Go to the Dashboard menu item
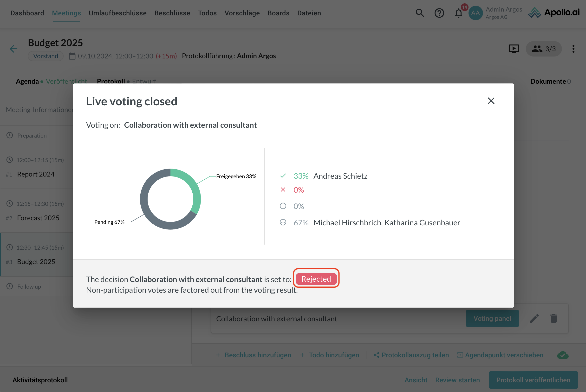The height and width of the screenshot is (392, 586). click(27, 13)
